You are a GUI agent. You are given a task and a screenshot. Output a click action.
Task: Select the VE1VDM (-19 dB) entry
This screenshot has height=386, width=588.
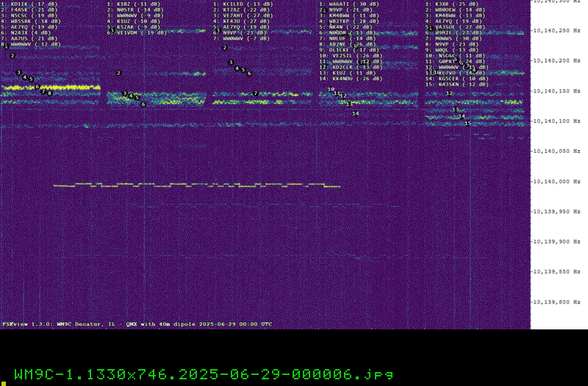[x=137, y=32]
